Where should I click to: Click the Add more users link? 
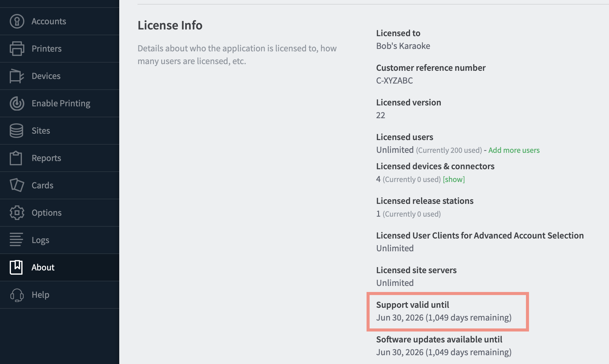pos(514,150)
